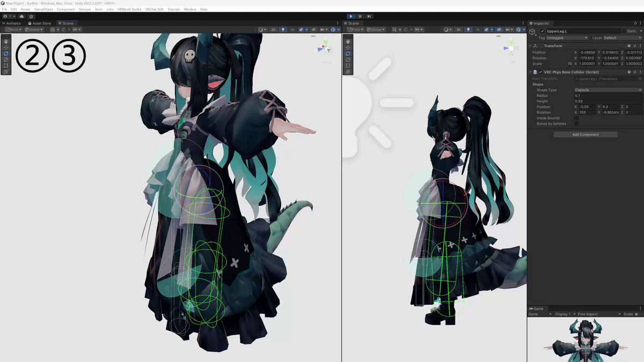Select the Rect tool in right Scene view
The width and height of the screenshot is (644, 362).
[x=348, y=65]
